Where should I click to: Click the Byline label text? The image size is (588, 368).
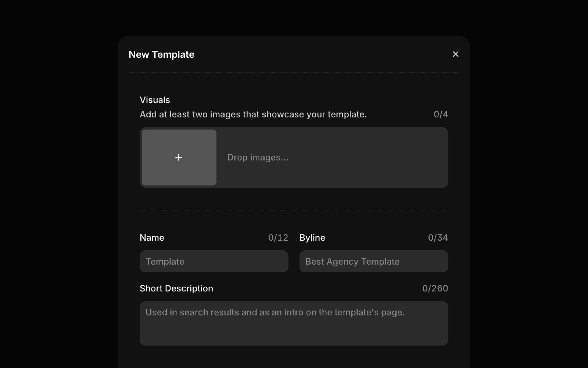click(x=312, y=237)
